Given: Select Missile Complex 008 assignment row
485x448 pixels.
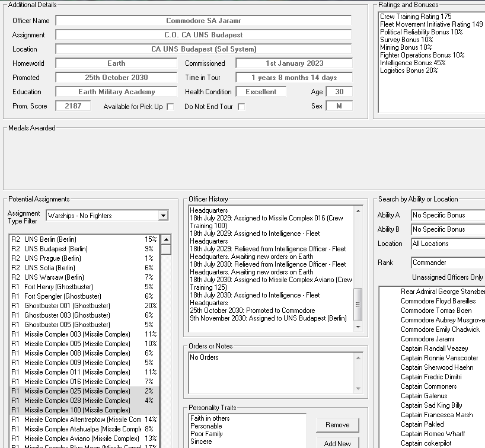Looking at the screenshot, I should 84,353.
